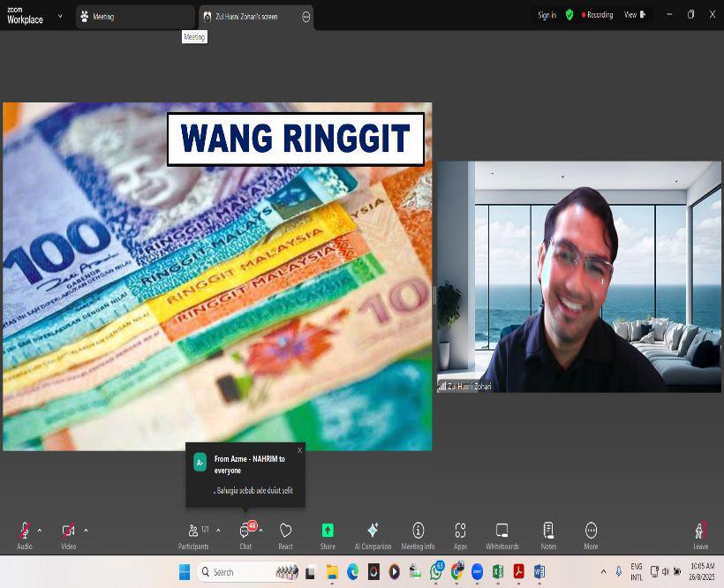
Task: Open Whiteboards
Action: tap(502, 532)
